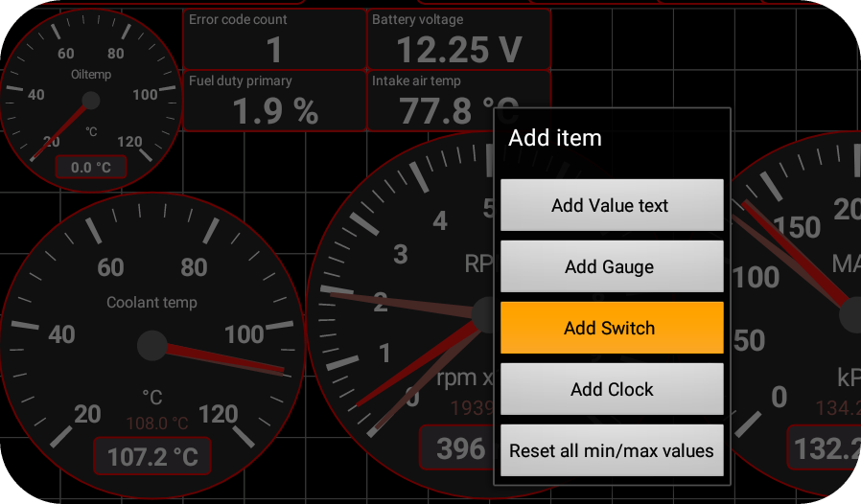This screenshot has width=861, height=504.
Task: Click the Coolant temp gauge center hub
Action: point(152,345)
